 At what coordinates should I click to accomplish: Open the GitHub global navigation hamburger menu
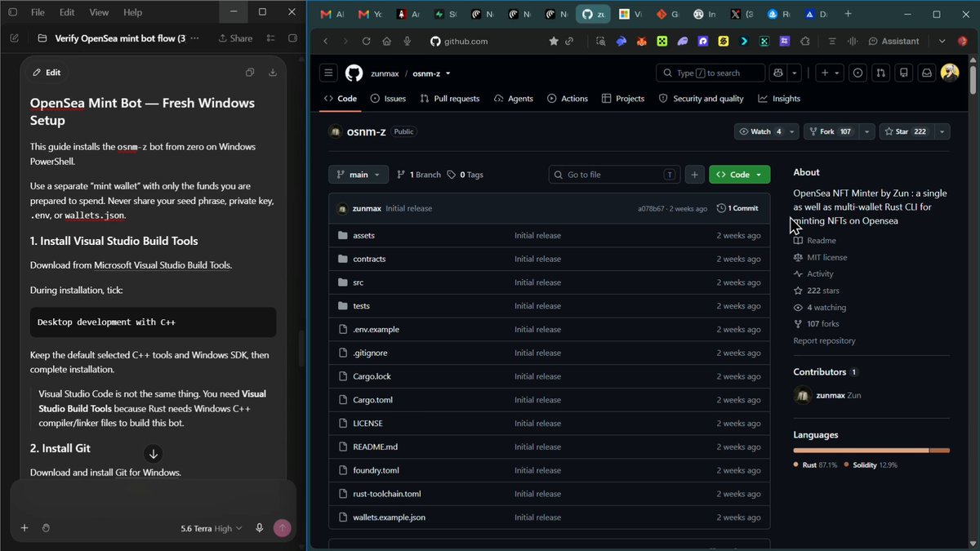click(x=328, y=73)
